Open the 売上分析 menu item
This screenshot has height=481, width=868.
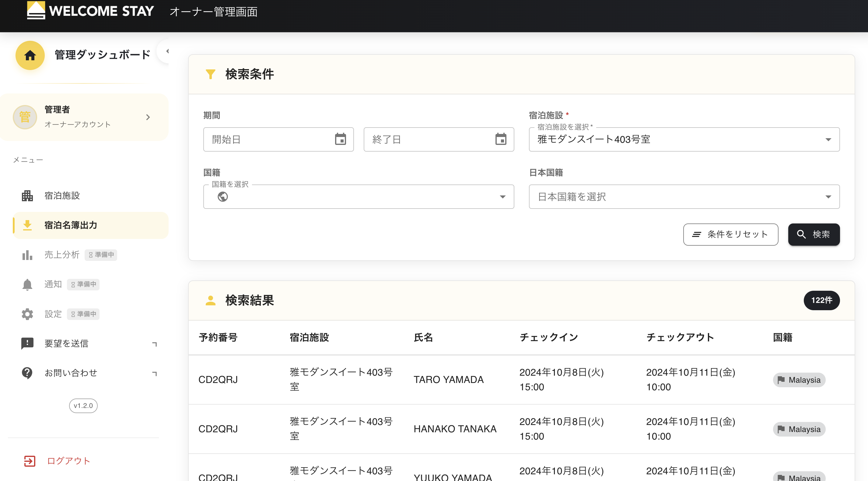(x=62, y=255)
